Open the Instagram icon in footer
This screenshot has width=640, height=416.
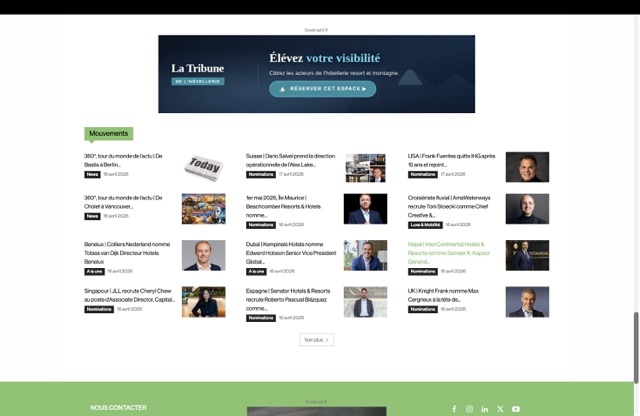pyautogui.click(x=469, y=409)
